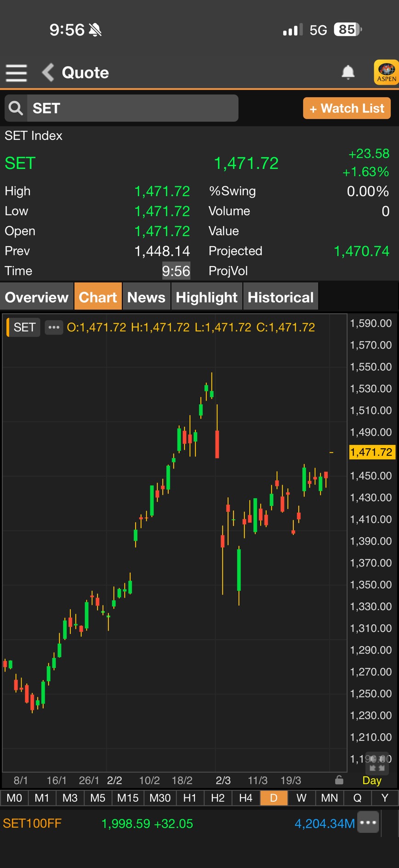Tap the Aspen logo icon
This screenshot has width=399, height=868.
(x=386, y=72)
